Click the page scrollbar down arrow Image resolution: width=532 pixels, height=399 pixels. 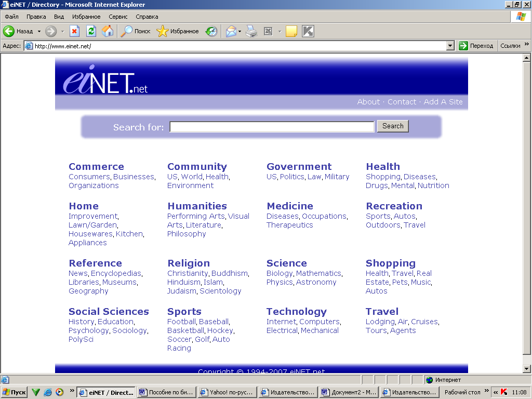click(x=527, y=368)
